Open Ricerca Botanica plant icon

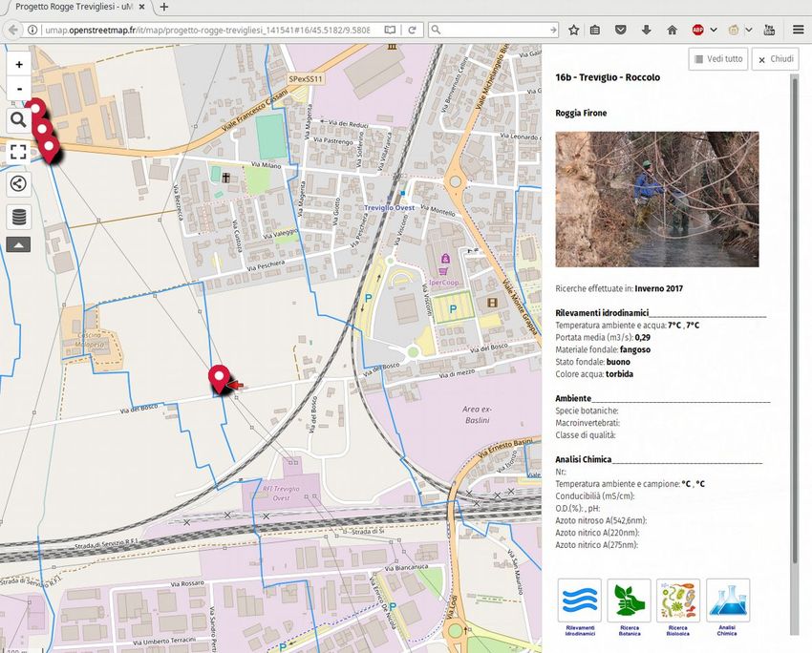pos(629,601)
